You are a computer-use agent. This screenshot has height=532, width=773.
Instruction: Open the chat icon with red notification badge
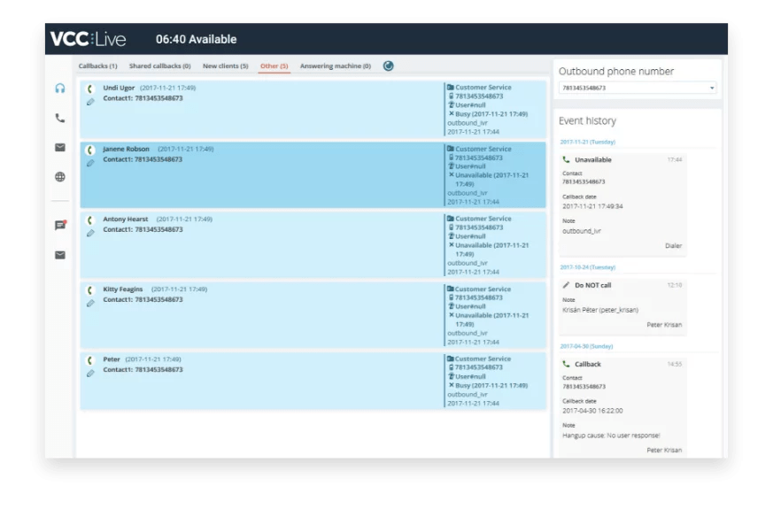point(60,226)
